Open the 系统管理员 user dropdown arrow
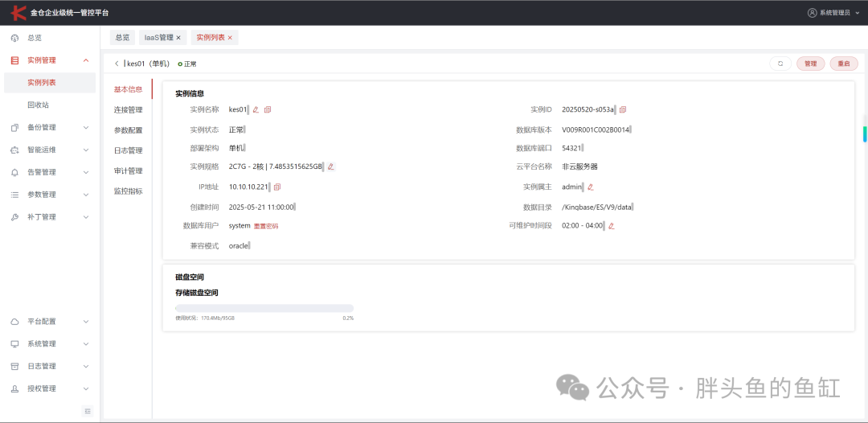This screenshot has height=423, width=868. point(858,13)
